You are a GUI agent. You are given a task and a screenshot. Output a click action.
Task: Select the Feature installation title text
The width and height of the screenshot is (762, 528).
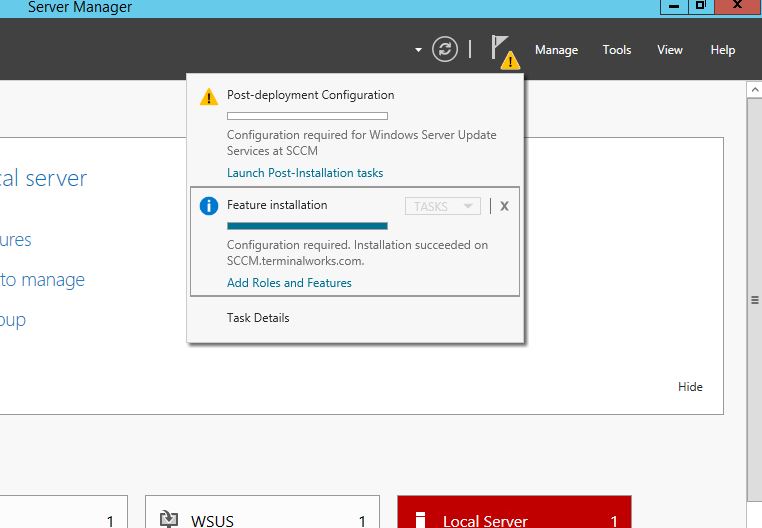(x=277, y=205)
